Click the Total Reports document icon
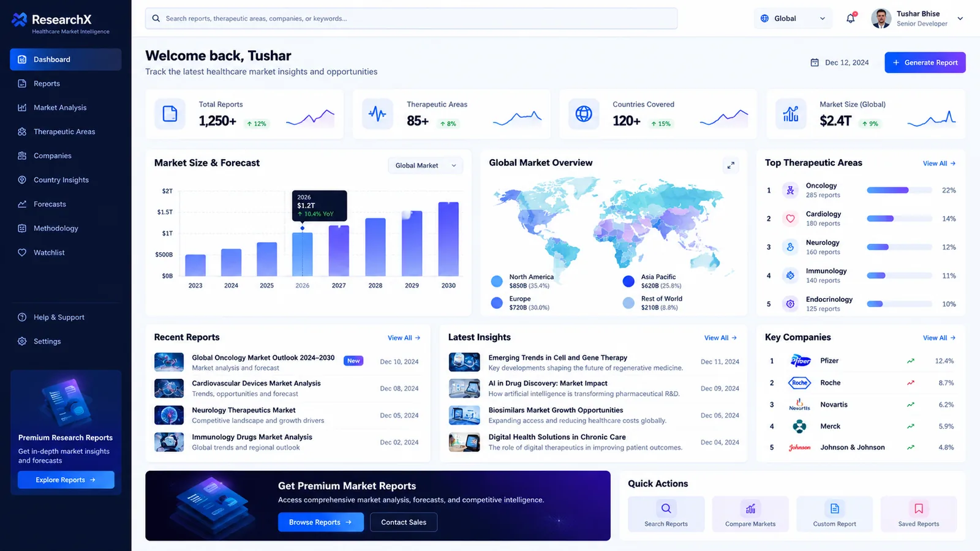The image size is (980, 551). point(170,114)
